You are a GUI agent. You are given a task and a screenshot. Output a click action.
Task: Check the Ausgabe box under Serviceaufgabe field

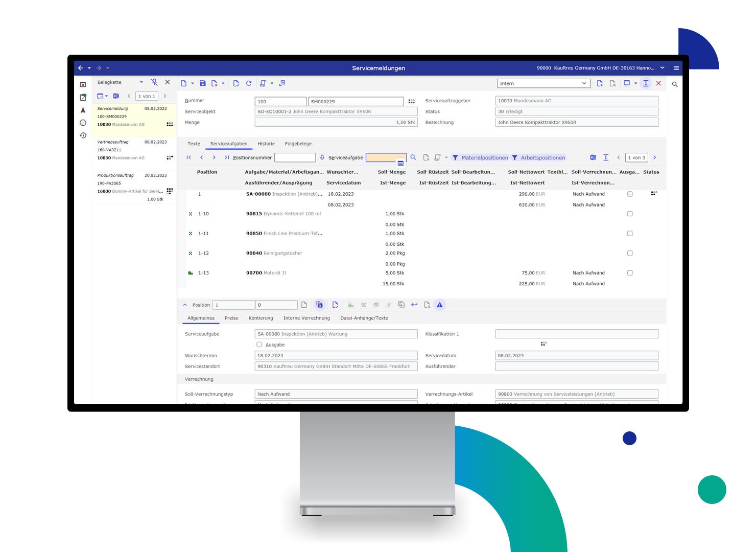(259, 344)
